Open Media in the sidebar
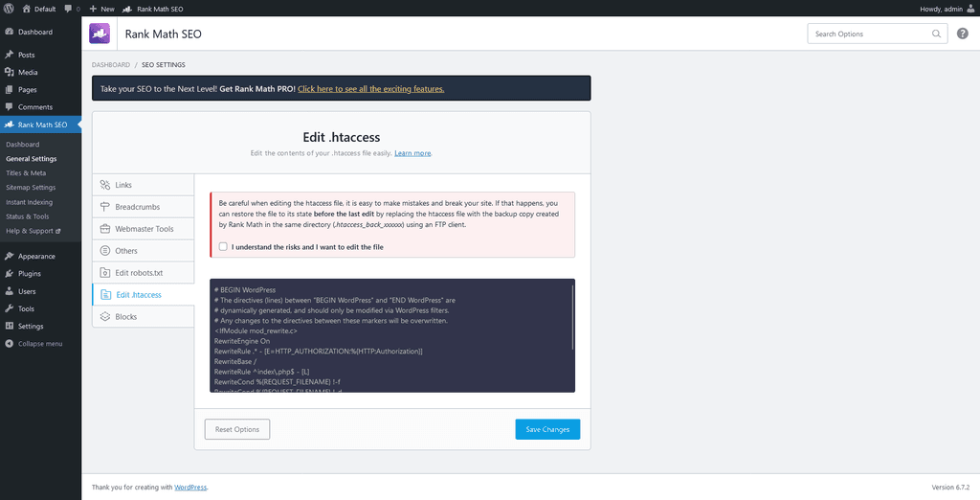980x500 pixels. (x=40, y=73)
